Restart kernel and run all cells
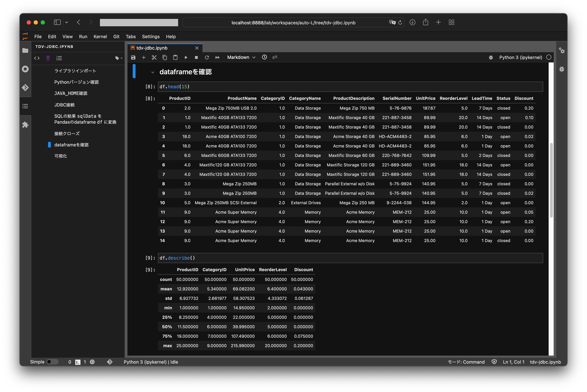The image size is (587, 392). (217, 57)
